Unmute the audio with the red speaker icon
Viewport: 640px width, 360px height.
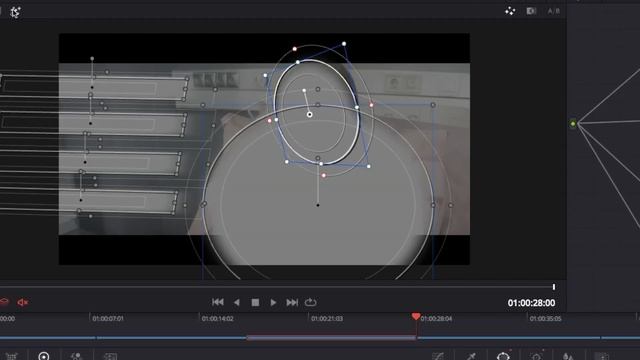tap(22, 302)
